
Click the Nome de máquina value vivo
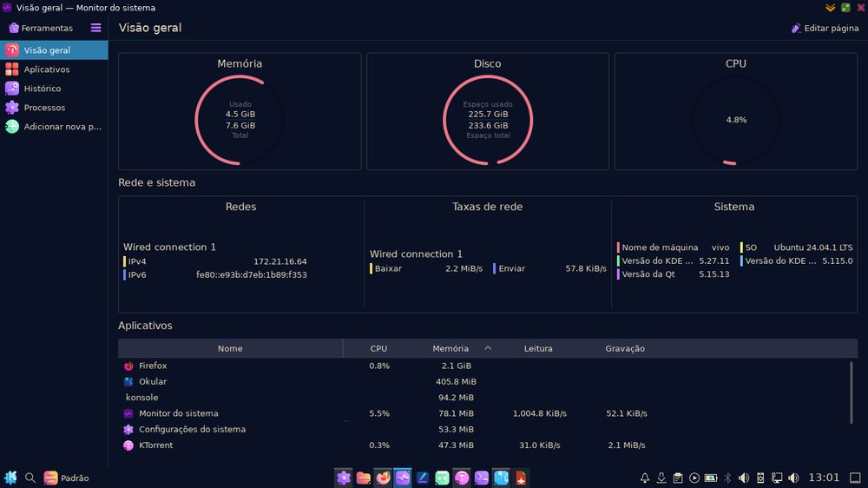[x=720, y=247]
